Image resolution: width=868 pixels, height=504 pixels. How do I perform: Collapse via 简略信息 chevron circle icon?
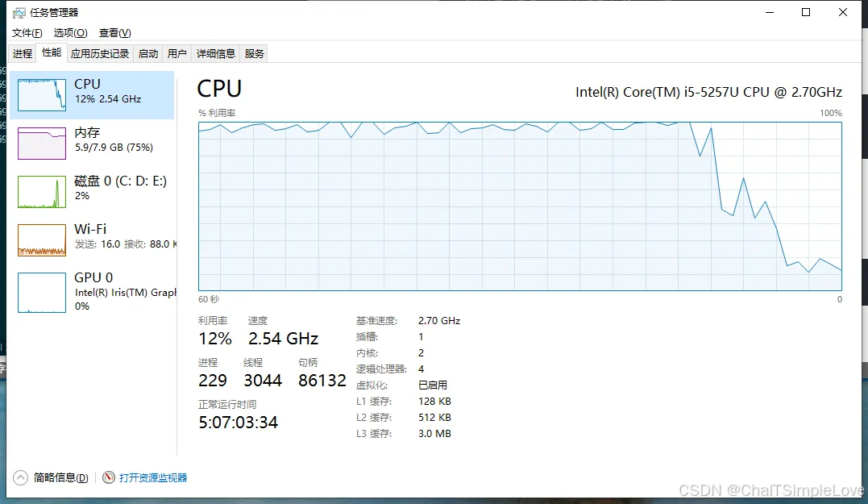click(x=20, y=478)
